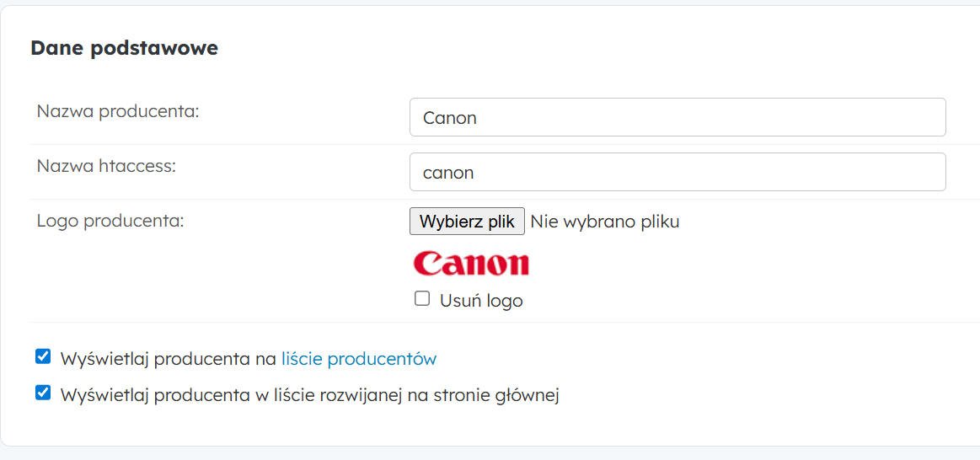This screenshot has height=460, width=980.
Task: Click the grey page background below the panel
Action: [x=489, y=454]
